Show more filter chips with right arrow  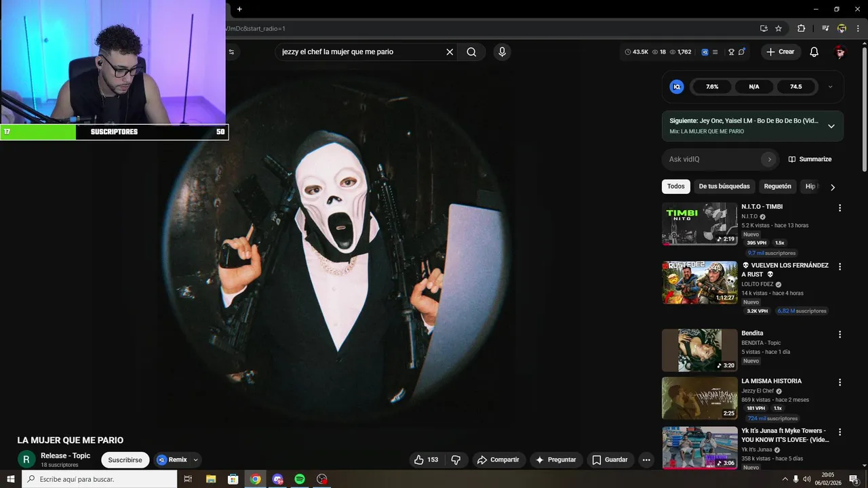pyautogui.click(x=833, y=187)
